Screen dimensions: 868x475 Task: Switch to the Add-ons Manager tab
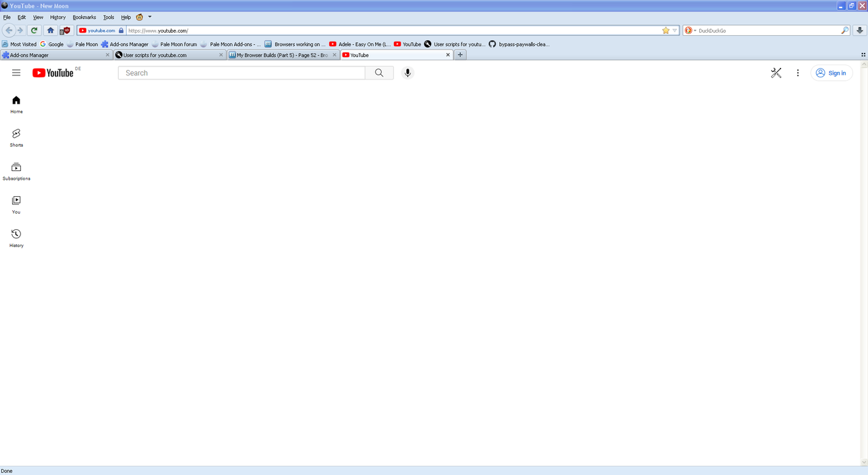pyautogui.click(x=56, y=55)
